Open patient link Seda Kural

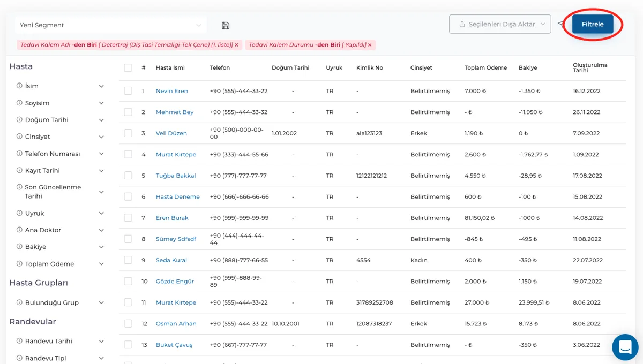pyautogui.click(x=171, y=260)
